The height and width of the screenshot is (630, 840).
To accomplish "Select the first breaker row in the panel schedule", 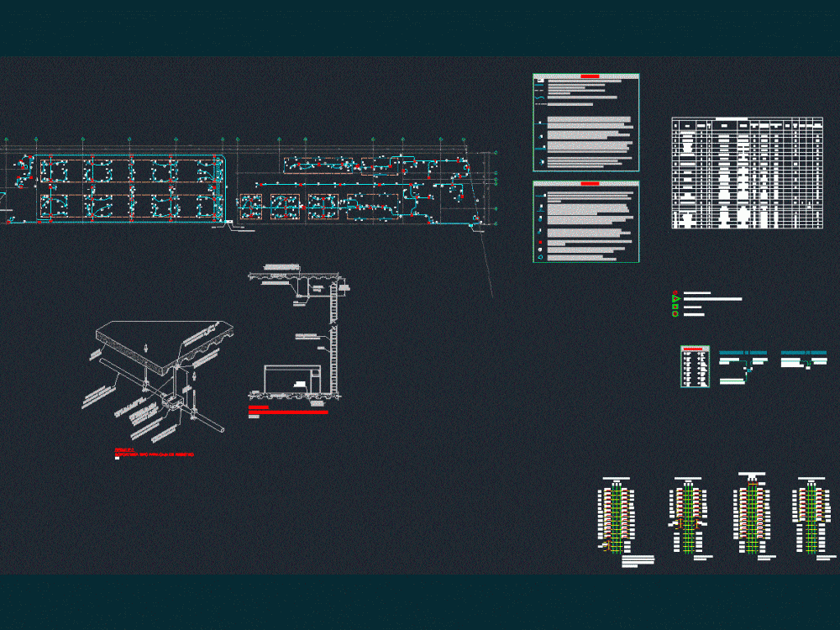I will click(x=689, y=354).
